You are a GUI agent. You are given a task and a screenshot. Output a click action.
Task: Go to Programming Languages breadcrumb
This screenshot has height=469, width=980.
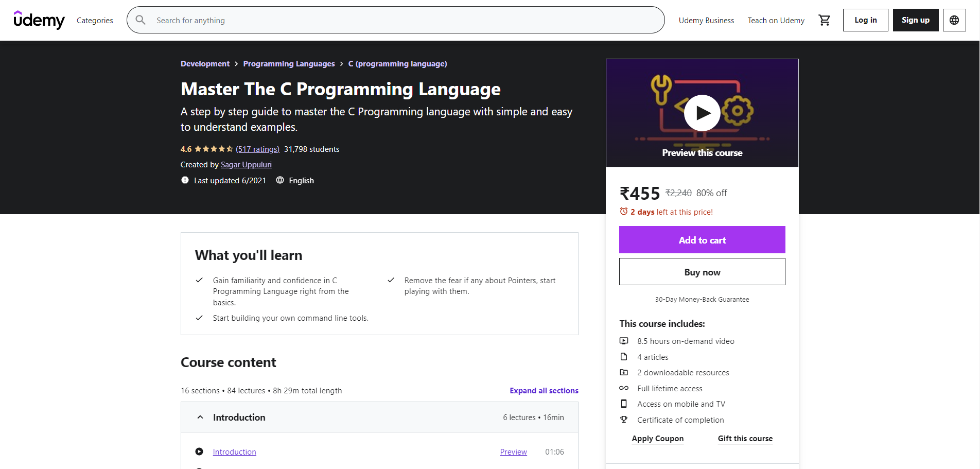pos(289,64)
